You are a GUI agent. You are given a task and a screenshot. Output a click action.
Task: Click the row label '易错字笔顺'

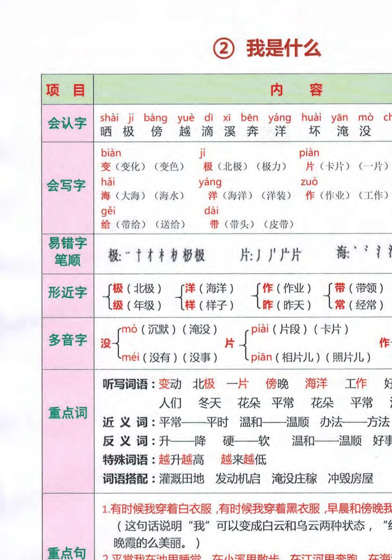(67, 251)
